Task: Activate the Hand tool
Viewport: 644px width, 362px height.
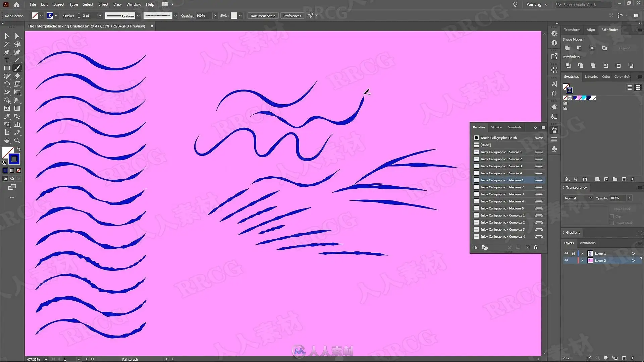Action: pyautogui.click(x=7, y=140)
